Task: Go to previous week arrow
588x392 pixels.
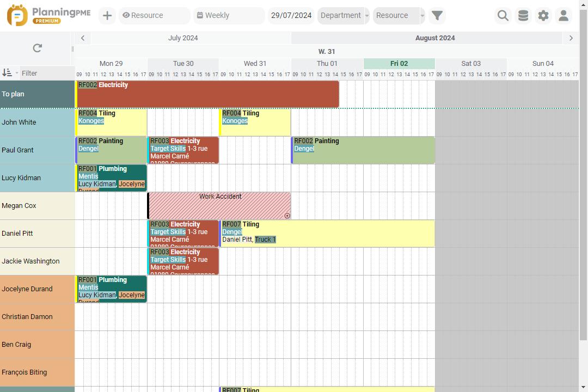Action: pyautogui.click(x=83, y=38)
